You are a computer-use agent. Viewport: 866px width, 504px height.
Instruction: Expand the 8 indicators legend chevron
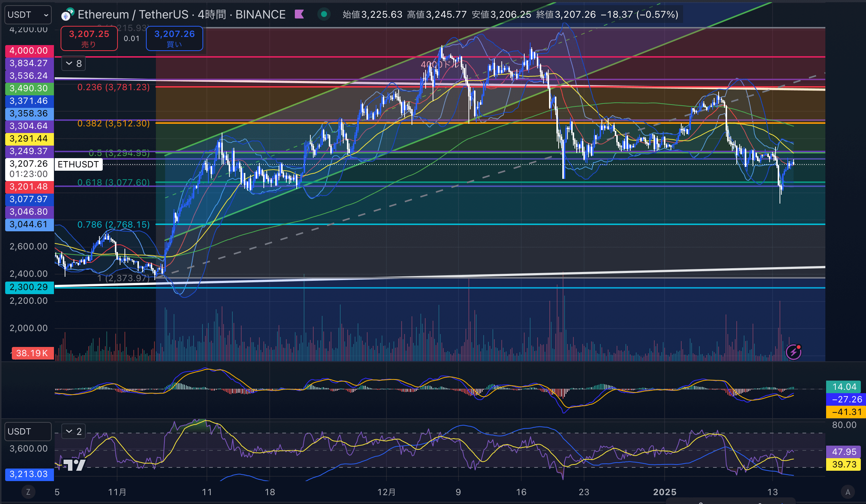74,64
